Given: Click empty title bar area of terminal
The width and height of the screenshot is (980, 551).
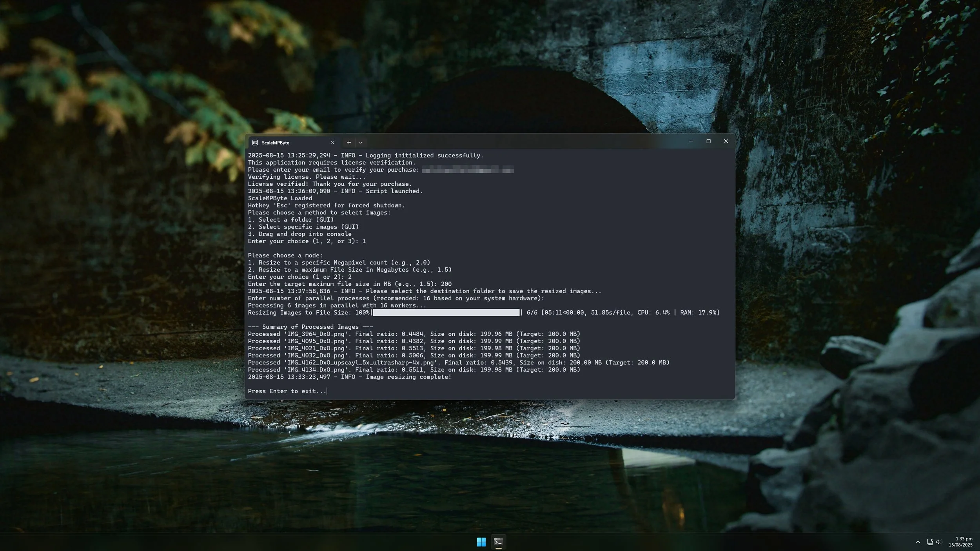Looking at the screenshot, I should click(x=510, y=142).
